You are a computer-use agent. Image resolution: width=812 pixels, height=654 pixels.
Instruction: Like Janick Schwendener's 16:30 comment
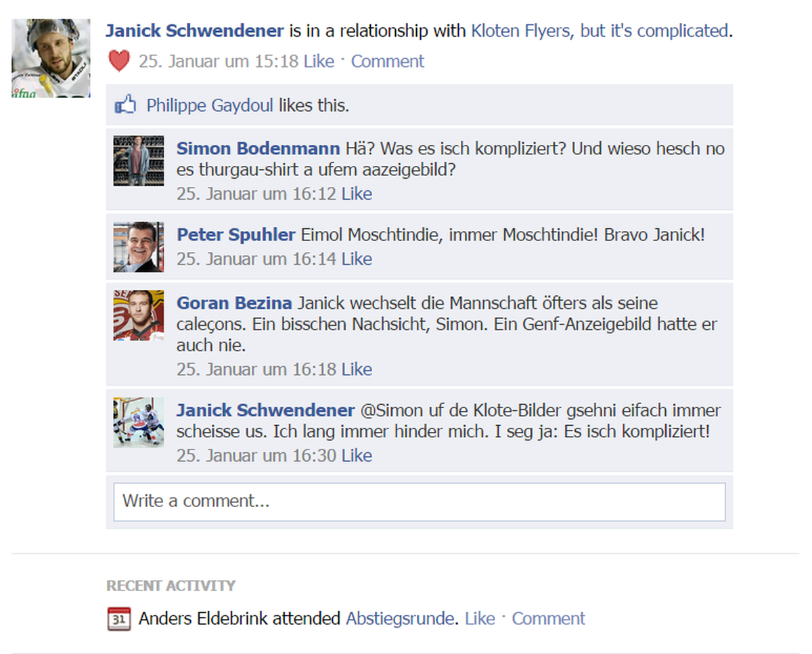(357, 456)
